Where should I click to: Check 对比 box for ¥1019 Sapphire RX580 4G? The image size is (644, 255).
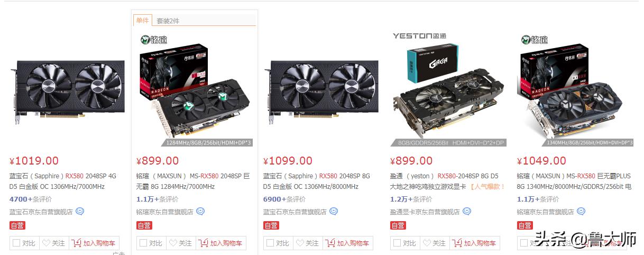pos(25,243)
